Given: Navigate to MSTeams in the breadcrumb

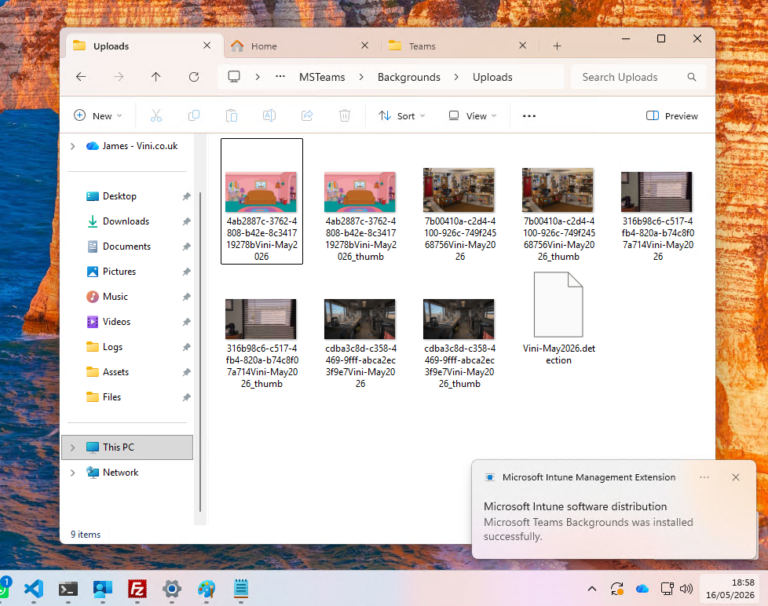Looking at the screenshot, I should (322, 77).
